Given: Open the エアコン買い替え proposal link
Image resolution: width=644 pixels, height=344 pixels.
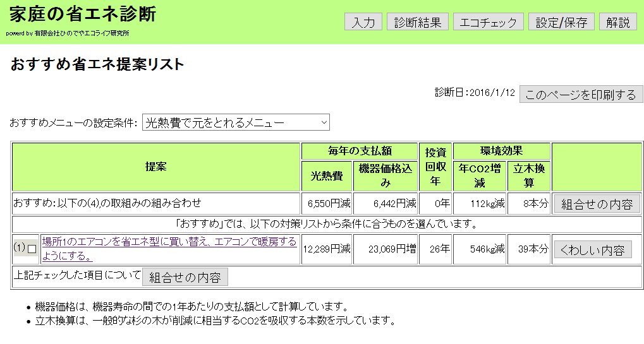Looking at the screenshot, I should pos(169,249).
